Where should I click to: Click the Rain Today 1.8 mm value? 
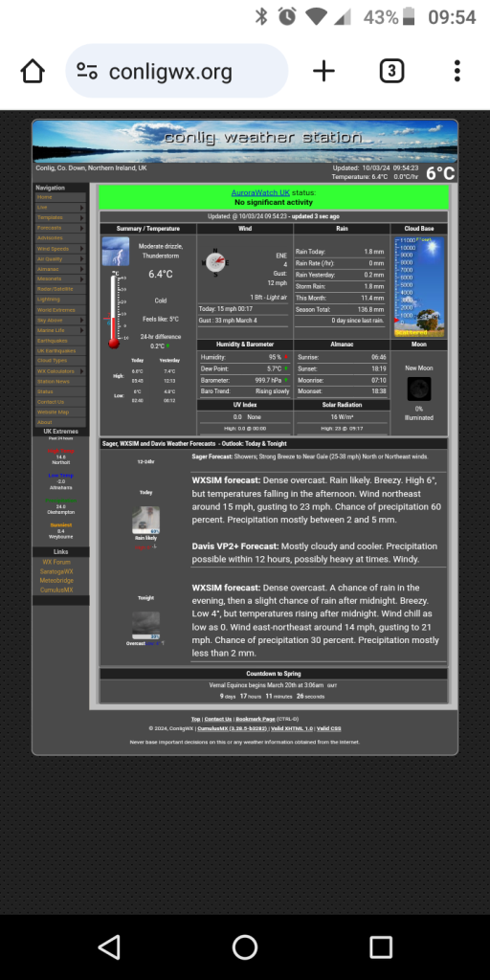374,252
